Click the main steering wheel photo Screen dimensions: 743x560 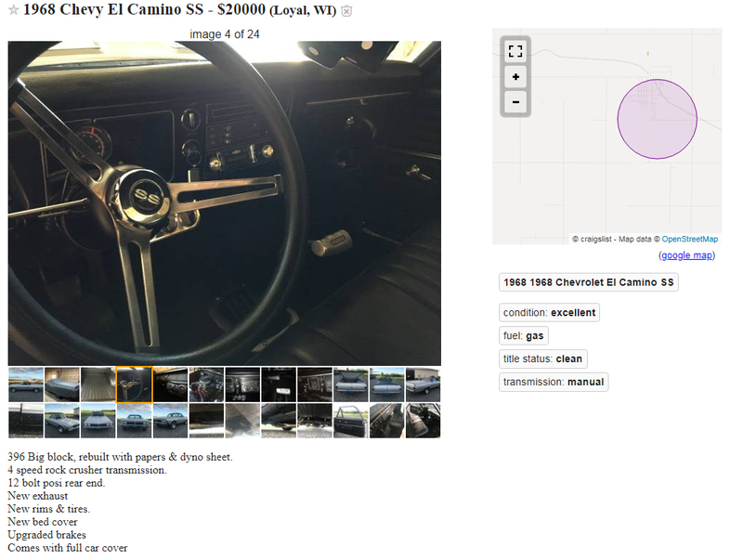[x=225, y=203]
